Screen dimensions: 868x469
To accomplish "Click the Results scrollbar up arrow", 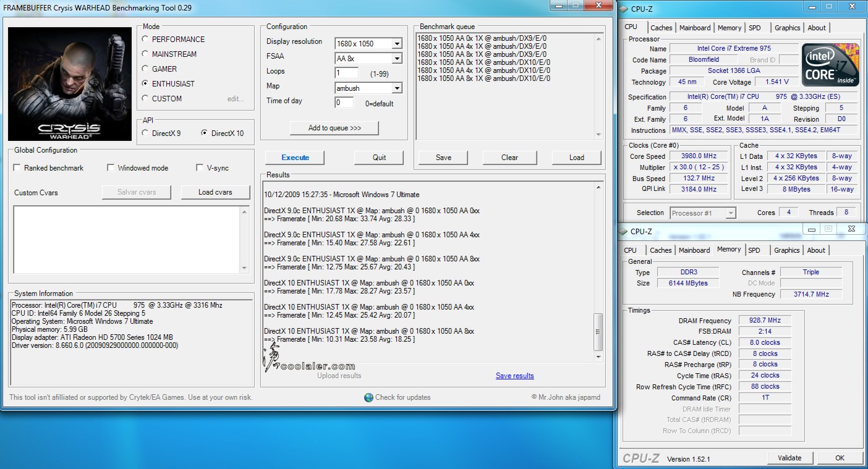I will coord(598,187).
